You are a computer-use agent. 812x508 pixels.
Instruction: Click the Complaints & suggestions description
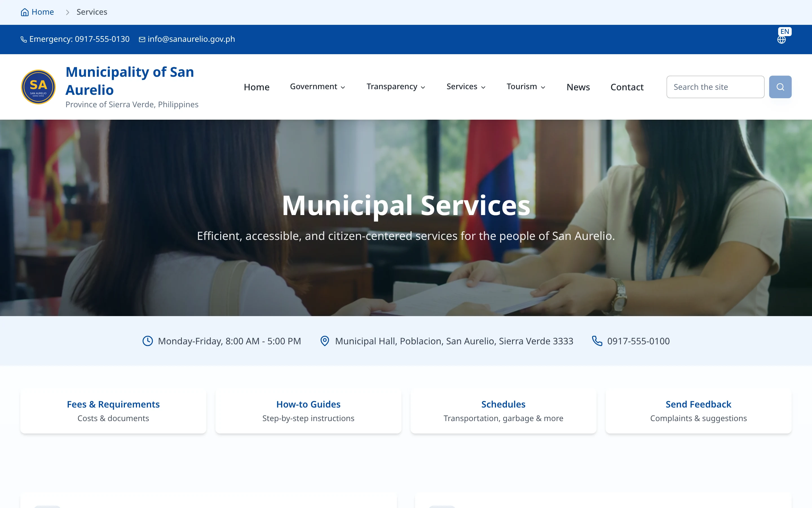[x=699, y=418]
